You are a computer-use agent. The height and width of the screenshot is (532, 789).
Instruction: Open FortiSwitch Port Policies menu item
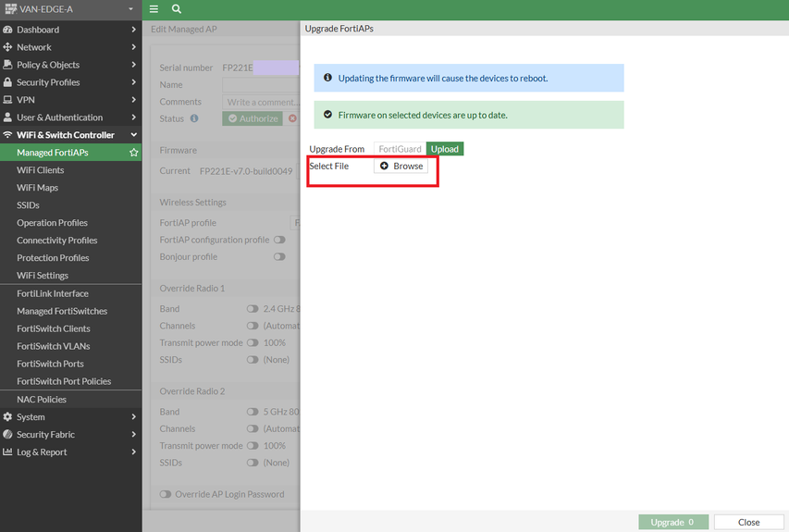coord(70,381)
